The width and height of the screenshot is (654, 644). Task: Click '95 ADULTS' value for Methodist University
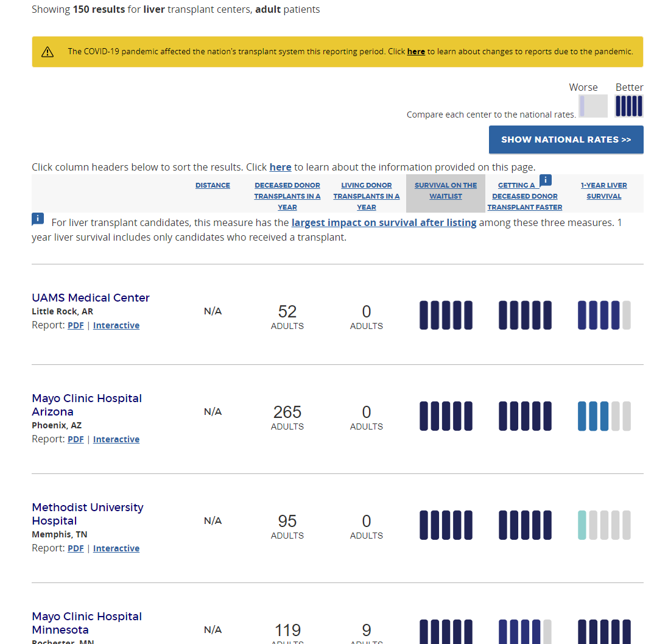pos(287,527)
